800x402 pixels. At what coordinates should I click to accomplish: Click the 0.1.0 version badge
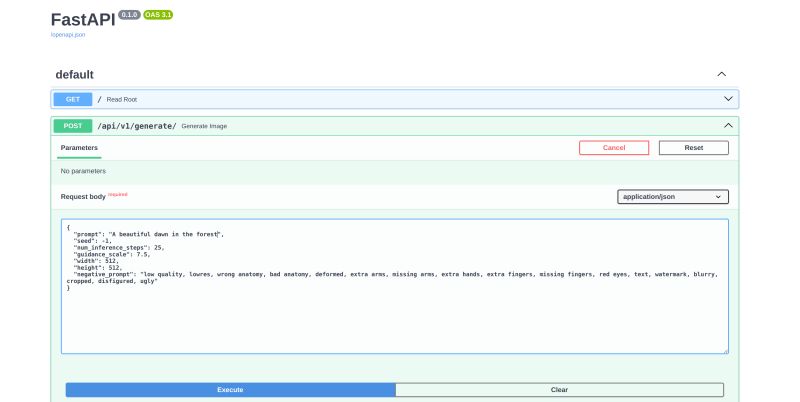(129, 15)
